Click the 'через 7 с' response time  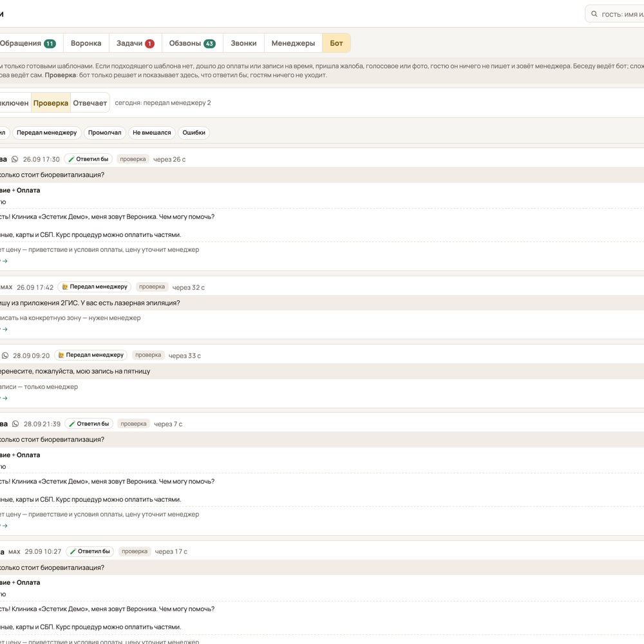pos(168,424)
